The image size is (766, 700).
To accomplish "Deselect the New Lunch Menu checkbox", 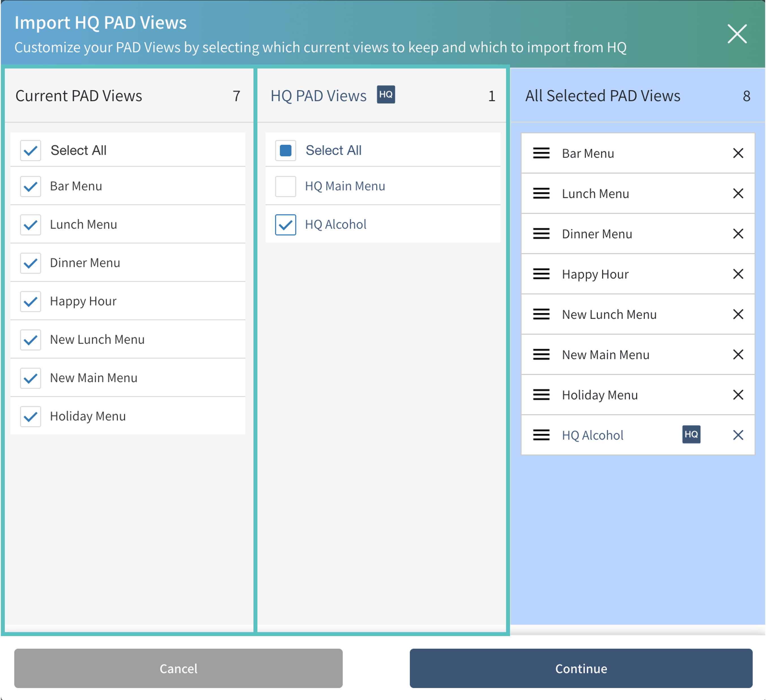I will (30, 340).
